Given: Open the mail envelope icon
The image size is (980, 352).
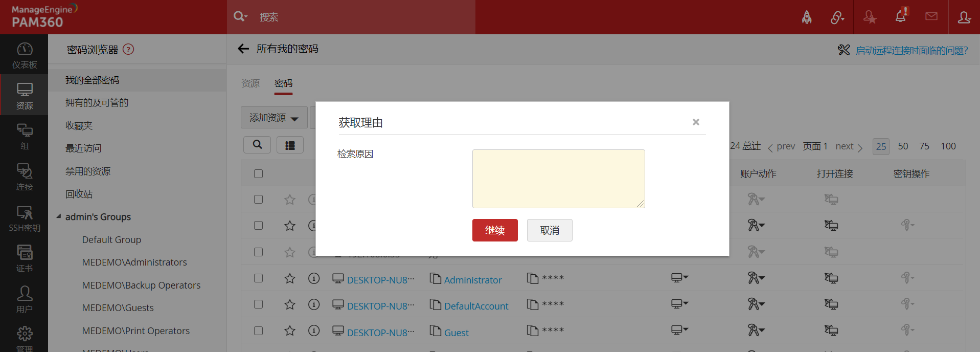Looking at the screenshot, I should [x=931, y=16].
